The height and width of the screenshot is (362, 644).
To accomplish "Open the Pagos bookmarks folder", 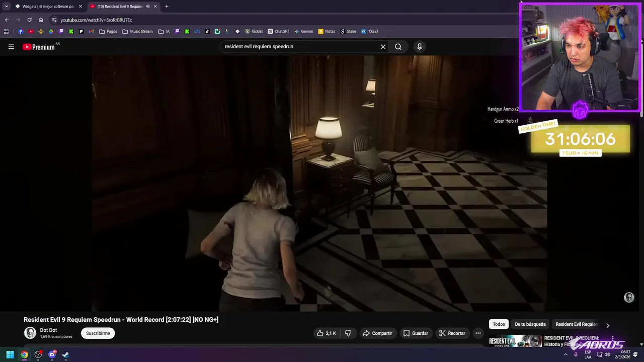I will click(x=108, y=31).
